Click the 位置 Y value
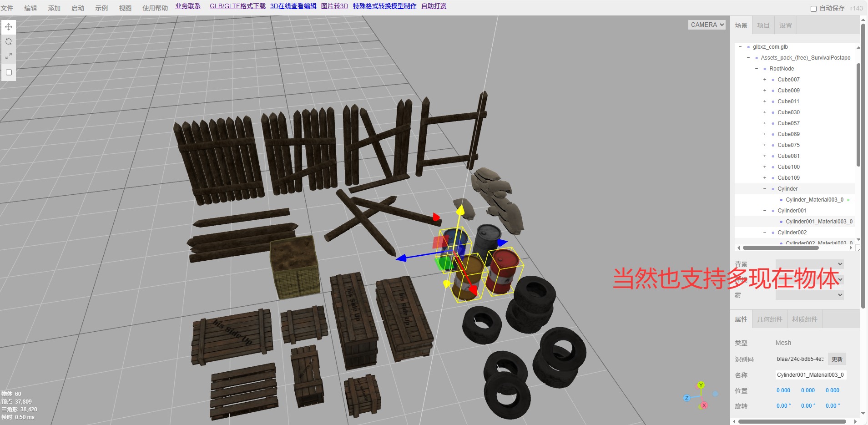868x425 pixels. 808,390
